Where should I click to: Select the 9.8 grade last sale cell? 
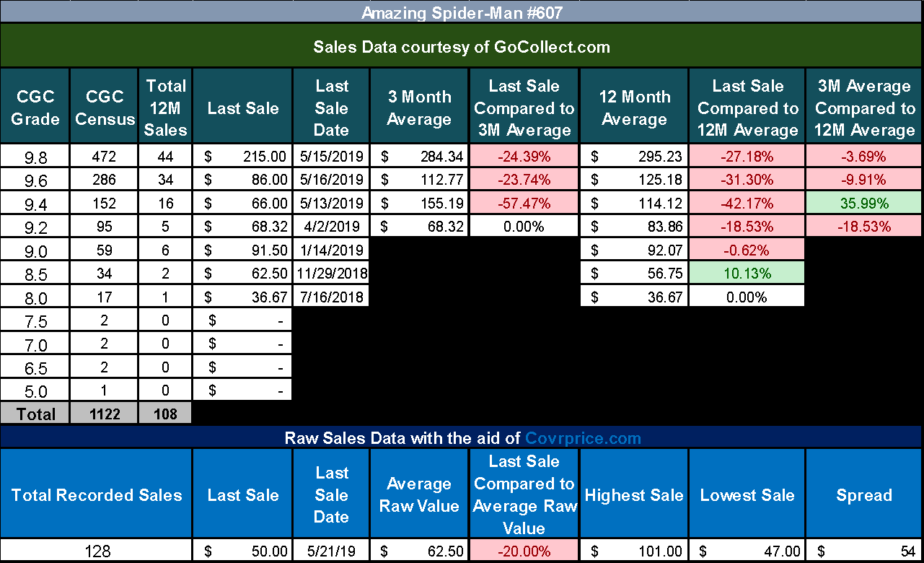(x=243, y=155)
